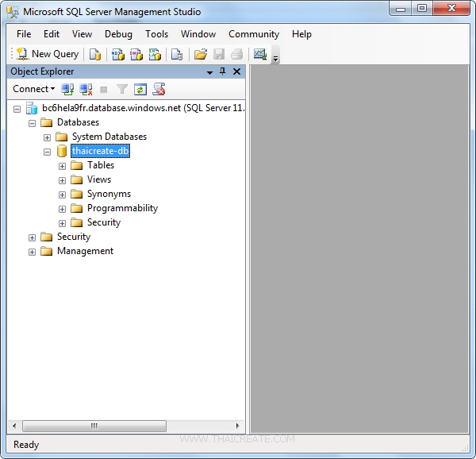This screenshot has height=459, width=476.
Task: Close the Object Explorer panel
Action: (236, 71)
